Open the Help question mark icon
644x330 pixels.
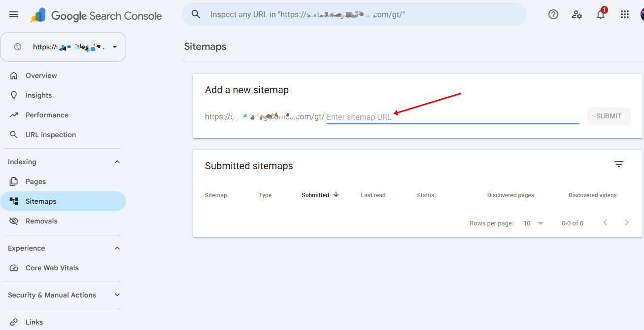coord(553,14)
